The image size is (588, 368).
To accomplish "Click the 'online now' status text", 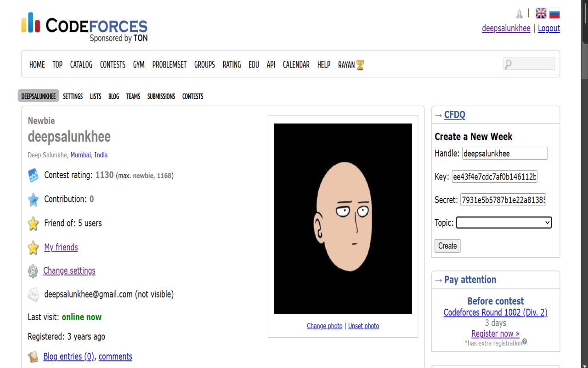I will 82,317.
